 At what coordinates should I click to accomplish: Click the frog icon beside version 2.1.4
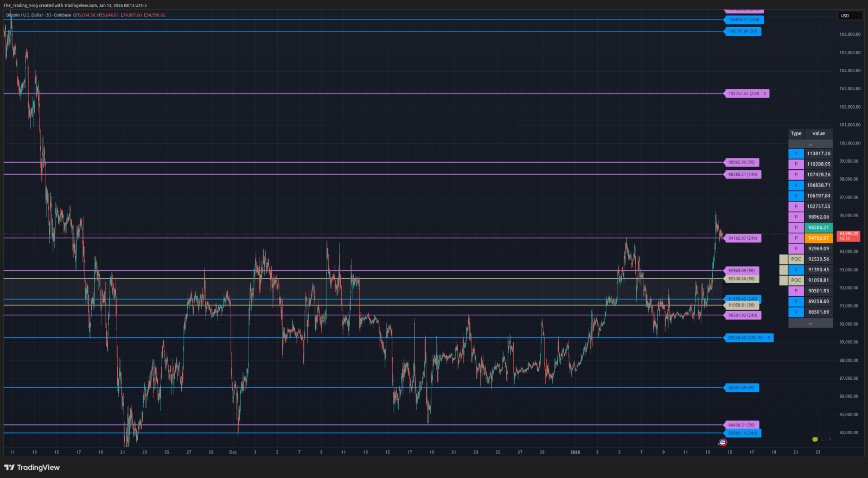pyautogui.click(x=815, y=439)
